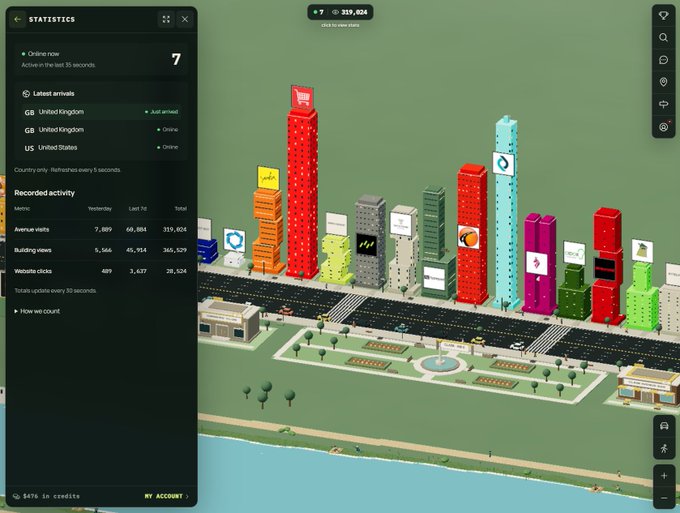Expand the Statistics panel to fullscreen
This screenshot has height=513, width=680.
[166, 20]
